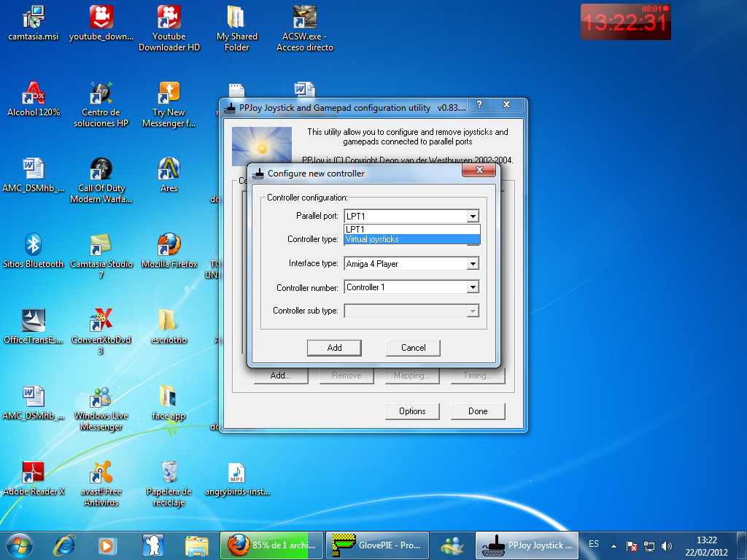Open the Controller number dropdown
The height and width of the screenshot is (560, 747).
click(473, 287)
